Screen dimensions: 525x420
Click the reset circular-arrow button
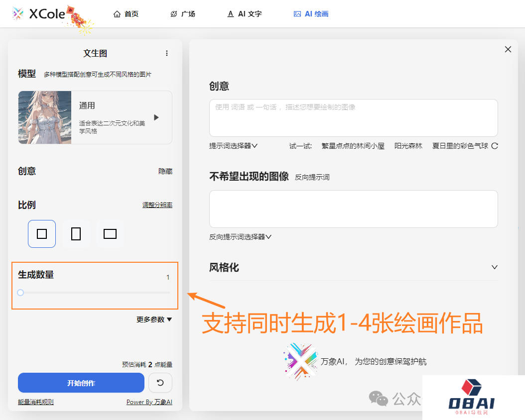(x=160, y=383)
